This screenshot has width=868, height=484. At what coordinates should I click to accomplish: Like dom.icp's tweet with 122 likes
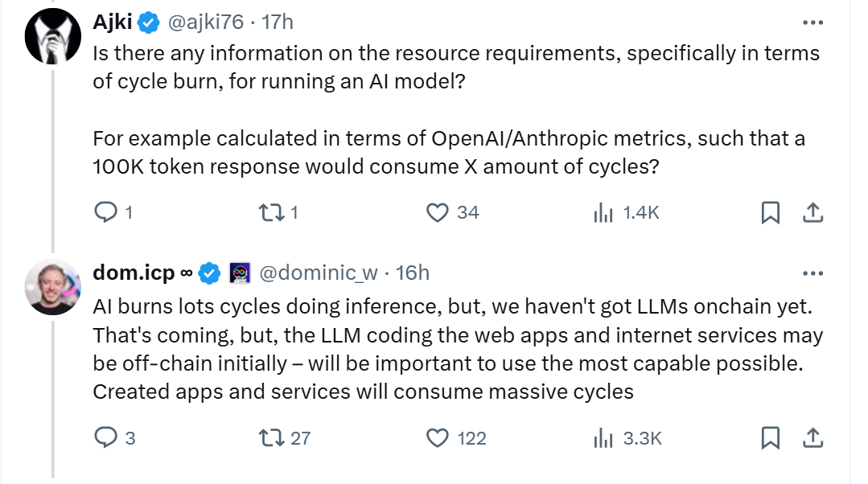(x=437, y=438)
